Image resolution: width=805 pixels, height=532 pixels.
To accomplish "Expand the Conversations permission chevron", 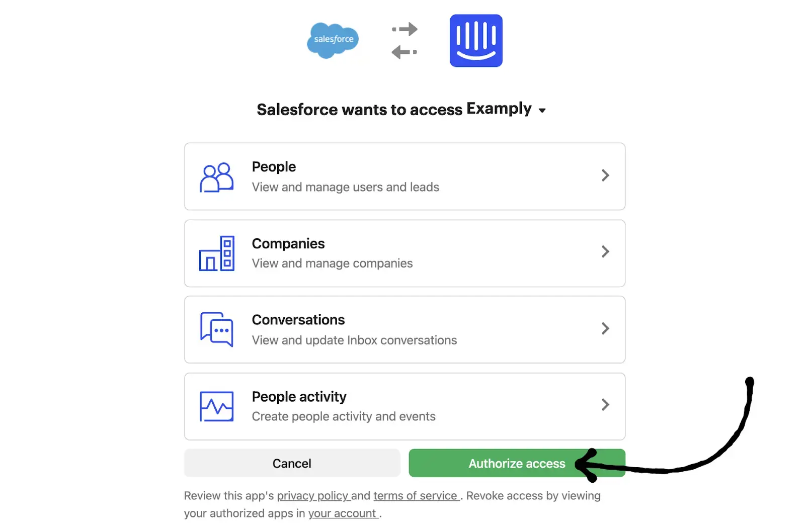I will (x=605, y=328).
